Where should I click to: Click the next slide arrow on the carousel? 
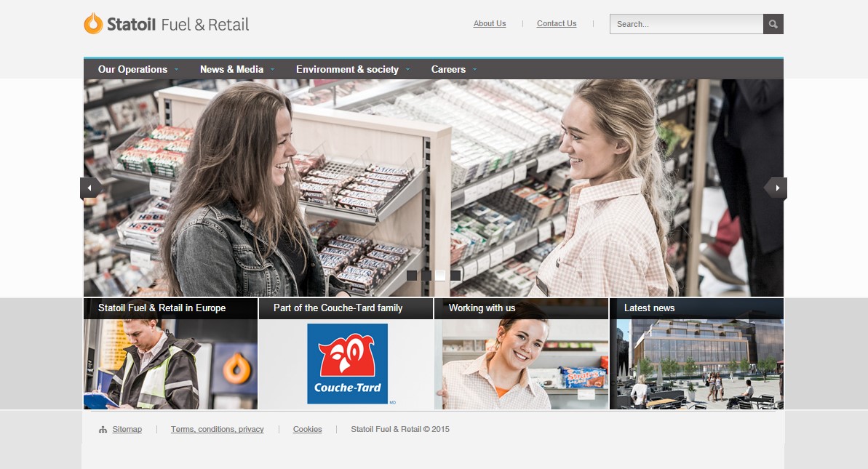[x=776, y=188]
